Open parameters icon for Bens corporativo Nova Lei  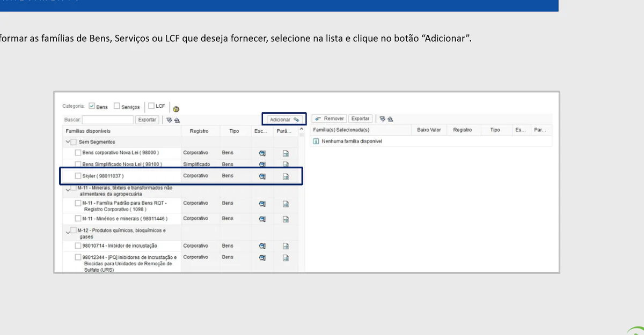coord(286,153)
